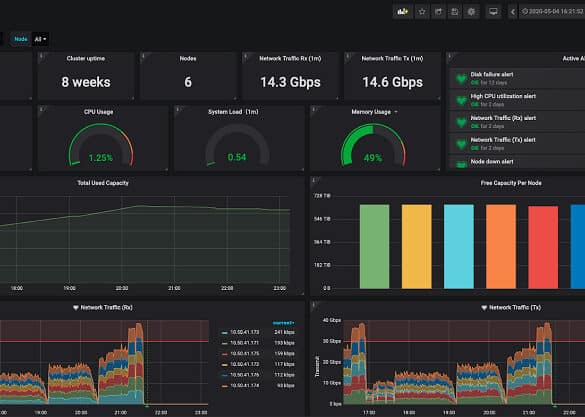This screenshot has height=417, width=585.
Task: Click the 10.50.41.175 legend color swatch
Action: [224, 354]
